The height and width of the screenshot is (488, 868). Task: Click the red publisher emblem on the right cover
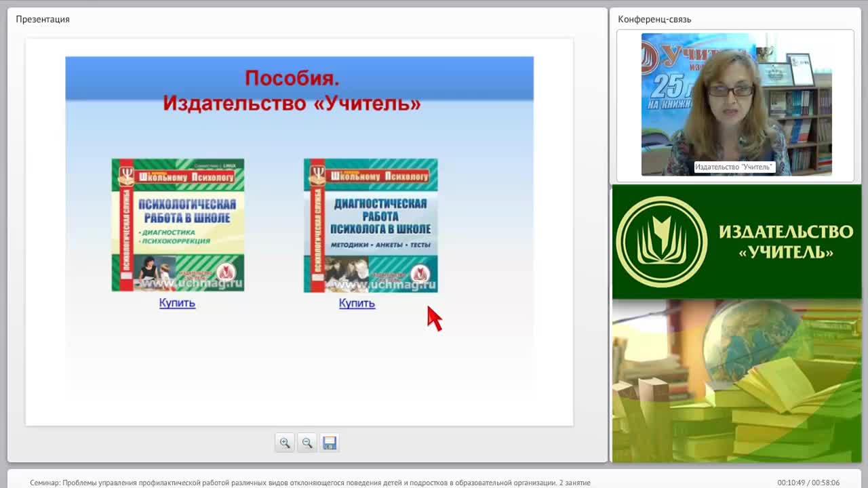[x=420, y=274]
